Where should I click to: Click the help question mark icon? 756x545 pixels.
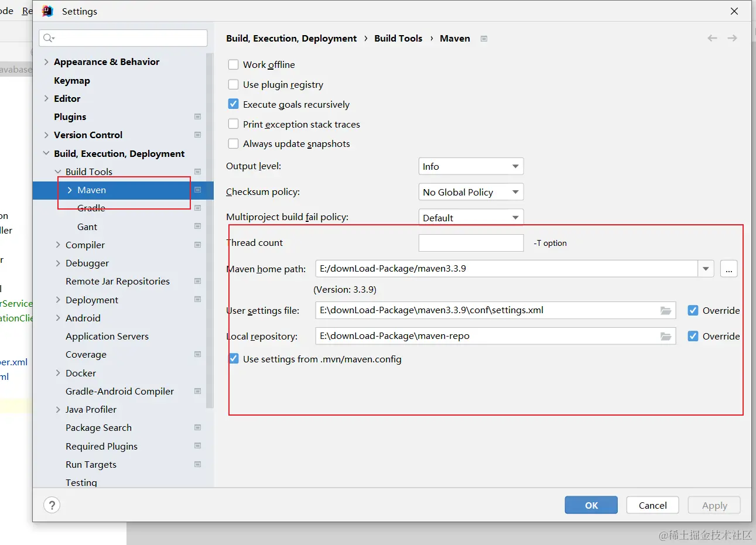(52, 505)
